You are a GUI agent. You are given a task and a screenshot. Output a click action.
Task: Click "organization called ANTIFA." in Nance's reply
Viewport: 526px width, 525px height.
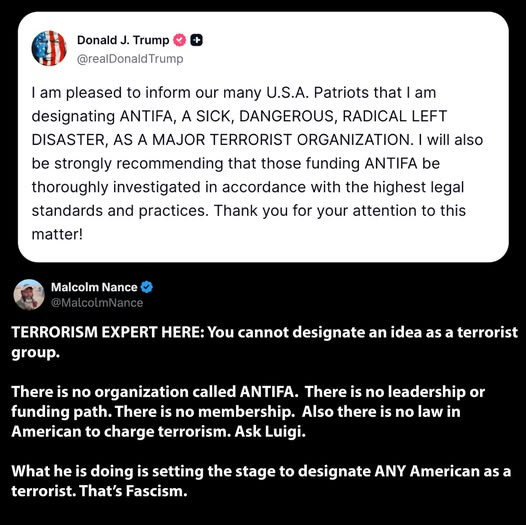click(196, 392)
